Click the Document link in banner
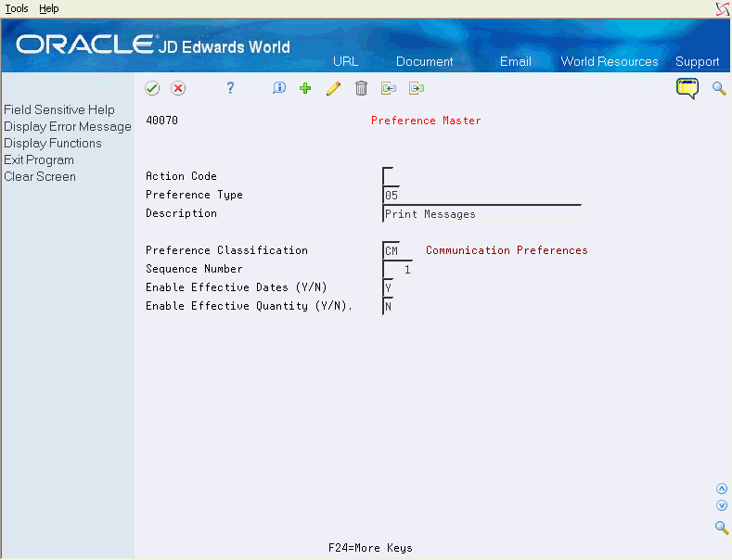This screenshot has width=732, height=560. 424,61
